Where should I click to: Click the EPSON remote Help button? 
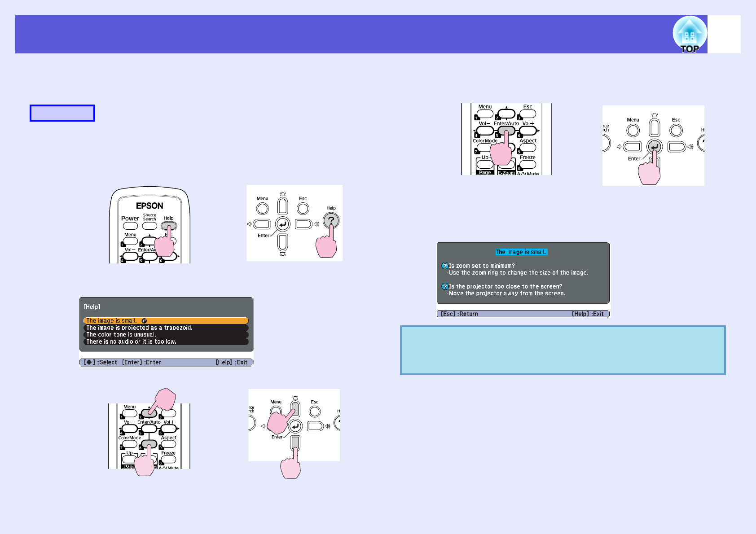pos(169,226)
